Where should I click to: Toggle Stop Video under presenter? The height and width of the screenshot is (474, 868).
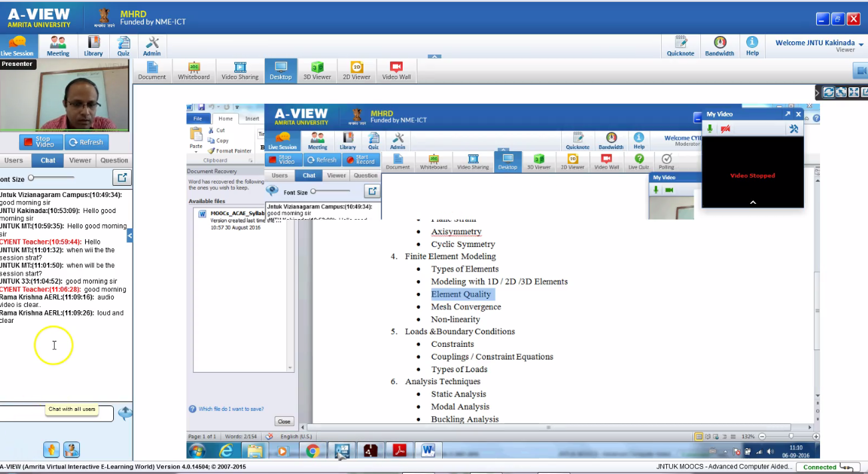41,142
